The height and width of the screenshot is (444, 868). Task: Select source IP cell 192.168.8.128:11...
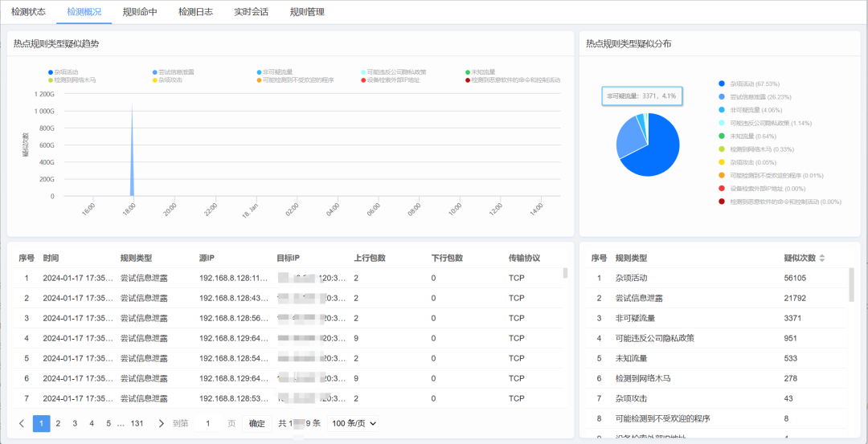(234, 278)
